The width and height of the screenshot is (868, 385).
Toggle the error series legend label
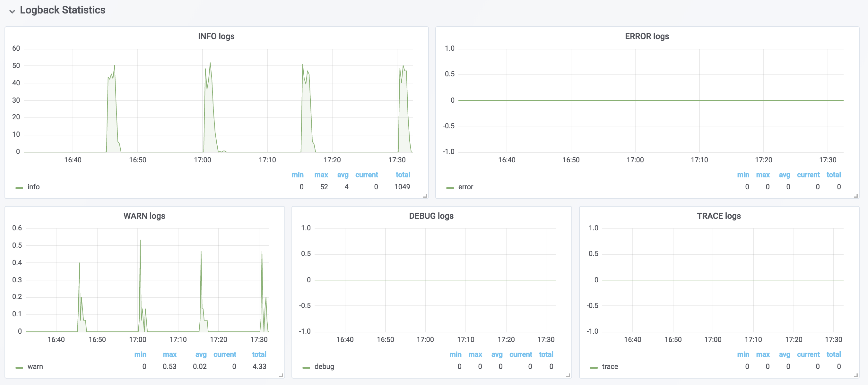tap(465, 187)
